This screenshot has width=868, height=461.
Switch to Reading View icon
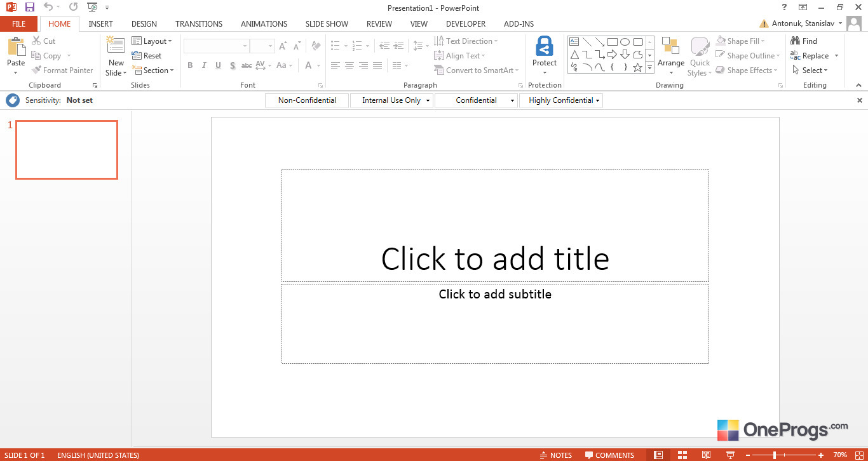[x=706, y=455]
